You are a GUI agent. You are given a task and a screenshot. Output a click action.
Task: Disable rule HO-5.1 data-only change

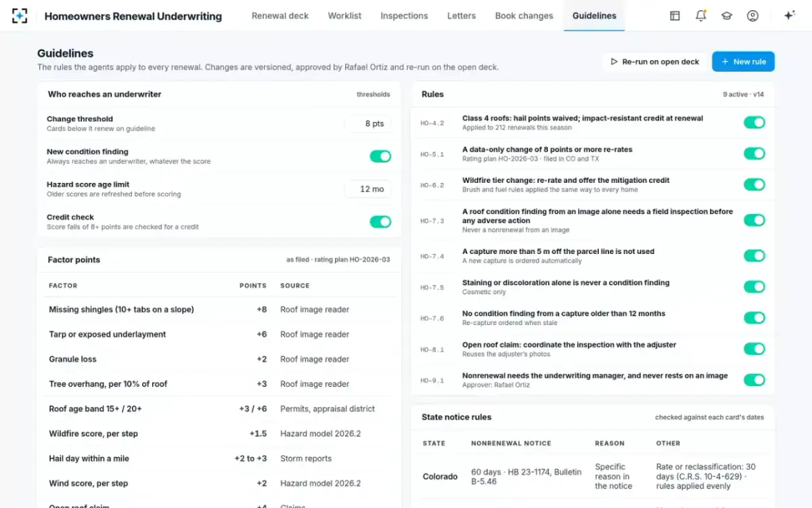754,154
